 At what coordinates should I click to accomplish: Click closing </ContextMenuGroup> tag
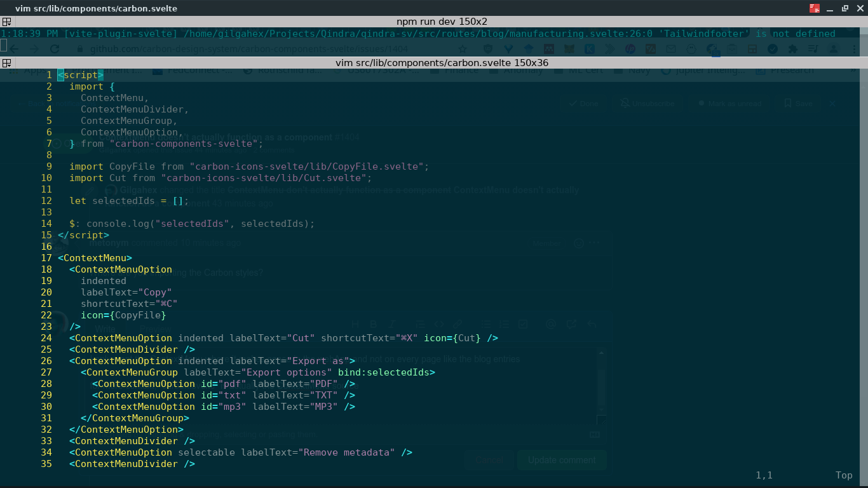coord(135,418)
